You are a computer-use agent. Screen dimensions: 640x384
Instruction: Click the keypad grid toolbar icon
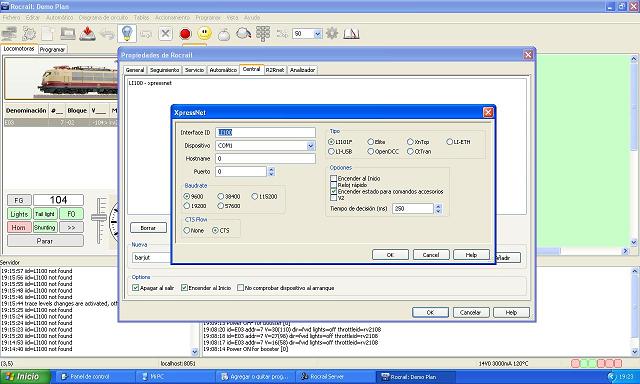[x=263, y=33]
